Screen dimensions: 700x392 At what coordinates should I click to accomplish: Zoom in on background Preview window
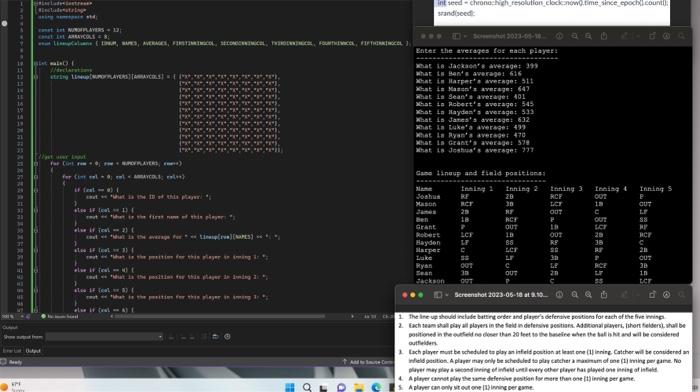588,36
